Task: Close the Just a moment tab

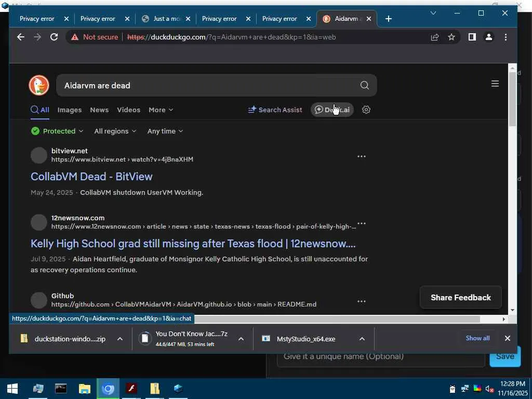Action: click(188, 19)
